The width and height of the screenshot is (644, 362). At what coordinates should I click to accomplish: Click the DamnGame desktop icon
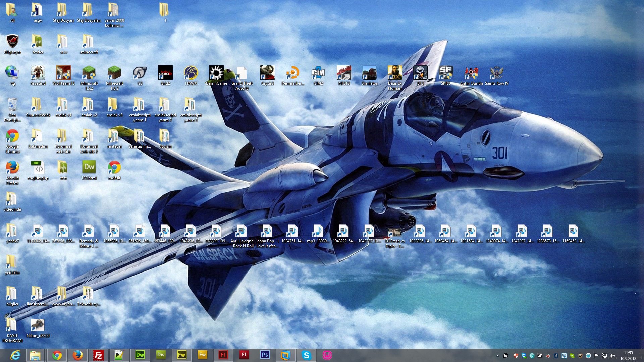(216, 76)
